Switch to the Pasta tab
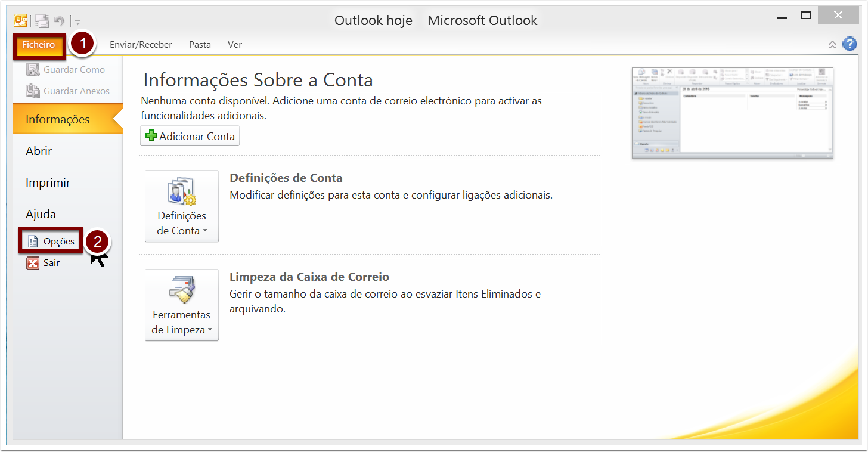The width and height of the screenshot is (868, 452). [x=200, y=45]
